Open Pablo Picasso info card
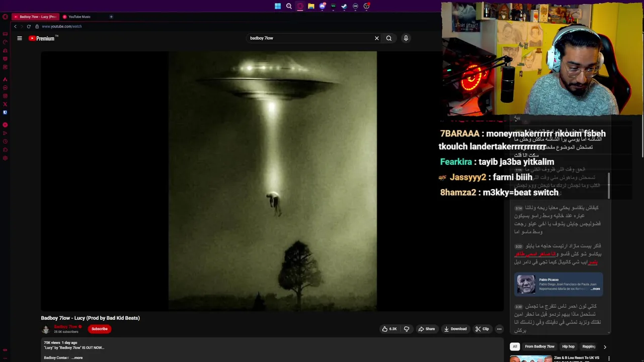The height and width of the screenshot is (362, 644). click(558, 284)
